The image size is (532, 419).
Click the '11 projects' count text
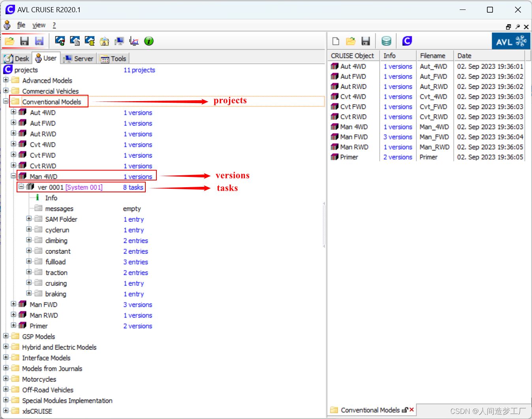pyautogui.click(x=139, y=70)
